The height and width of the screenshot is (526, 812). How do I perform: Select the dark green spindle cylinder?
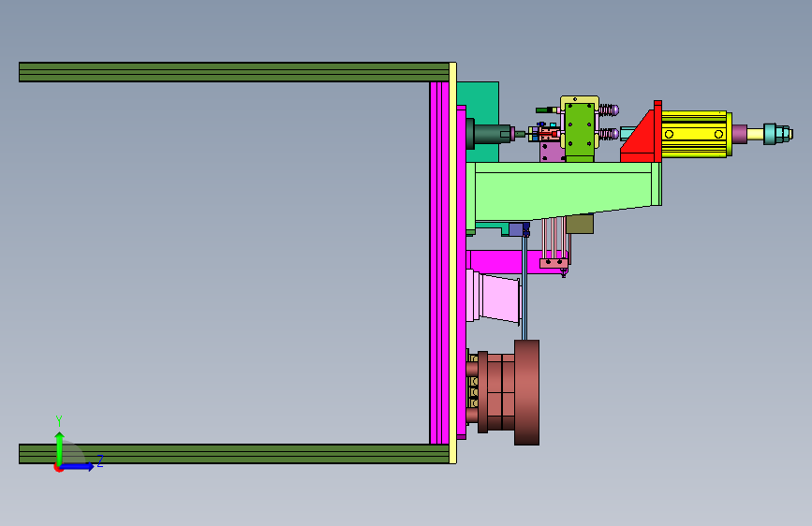491,134
